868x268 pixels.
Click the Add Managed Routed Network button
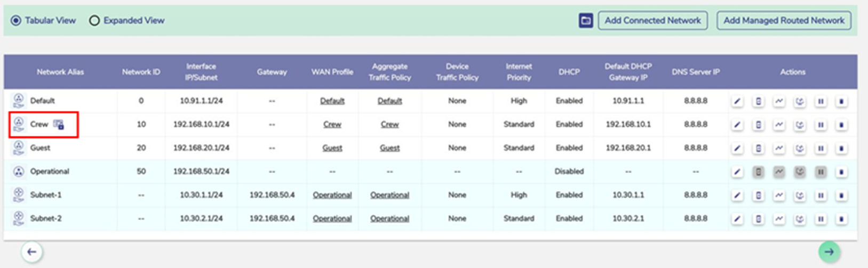point(783,21)
